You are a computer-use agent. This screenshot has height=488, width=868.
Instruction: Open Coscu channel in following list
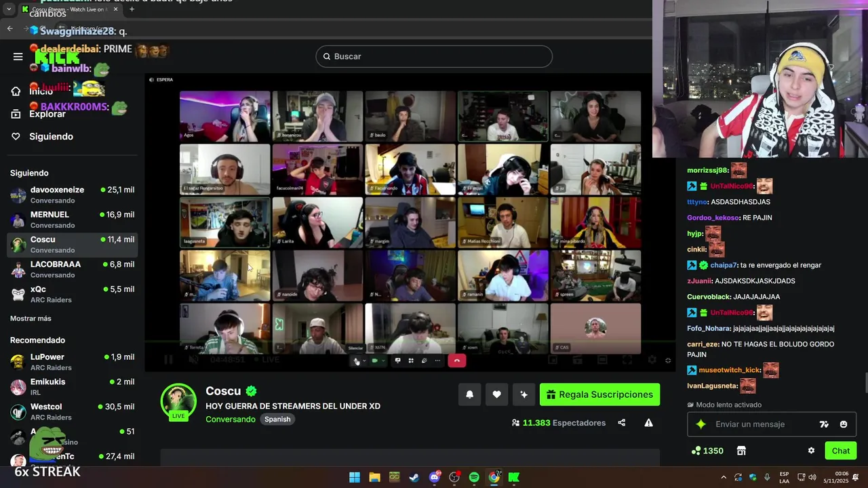click(x=72, y=245)
